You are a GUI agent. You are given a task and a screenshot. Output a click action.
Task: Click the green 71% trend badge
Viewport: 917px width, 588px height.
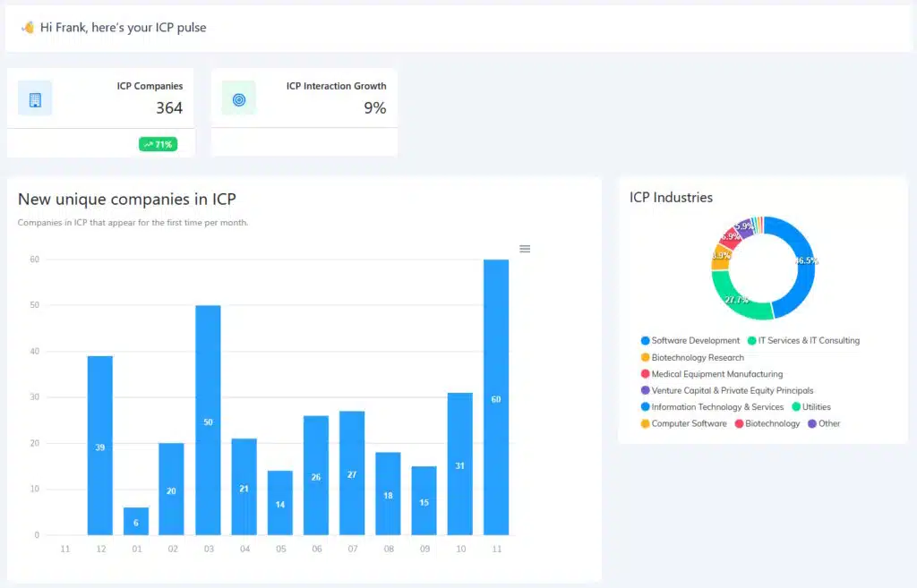coord(158,144)
